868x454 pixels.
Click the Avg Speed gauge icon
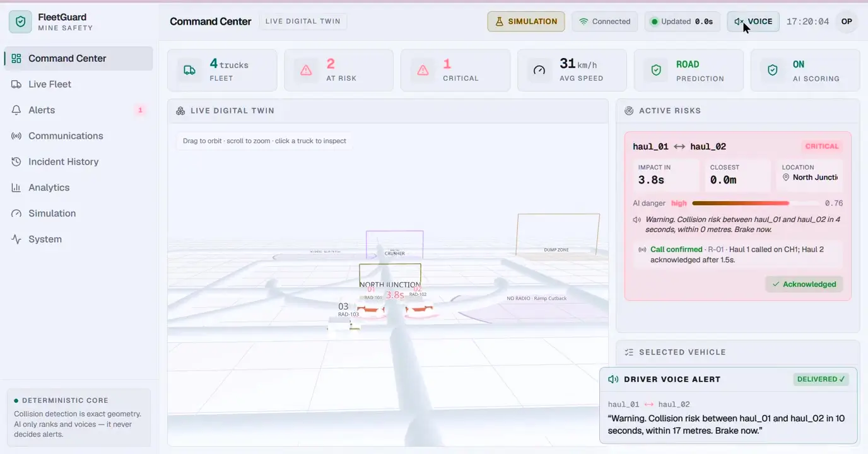point(539,71)
